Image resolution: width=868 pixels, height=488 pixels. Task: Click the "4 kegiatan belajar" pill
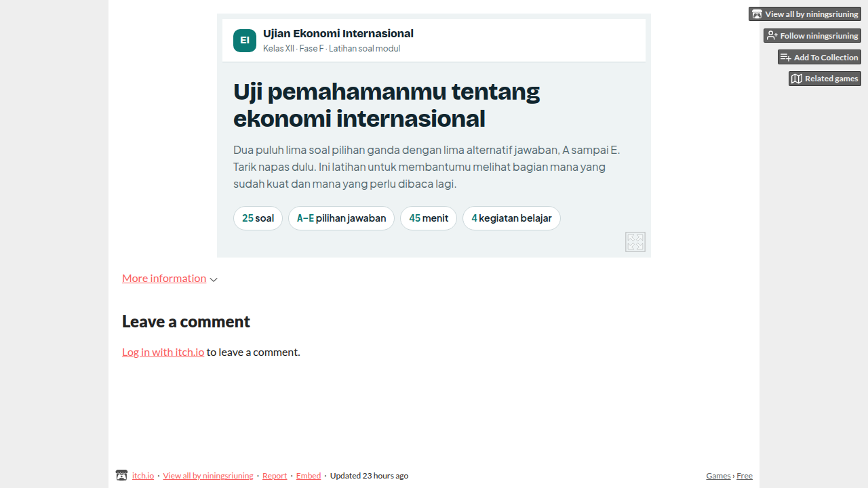511,218
